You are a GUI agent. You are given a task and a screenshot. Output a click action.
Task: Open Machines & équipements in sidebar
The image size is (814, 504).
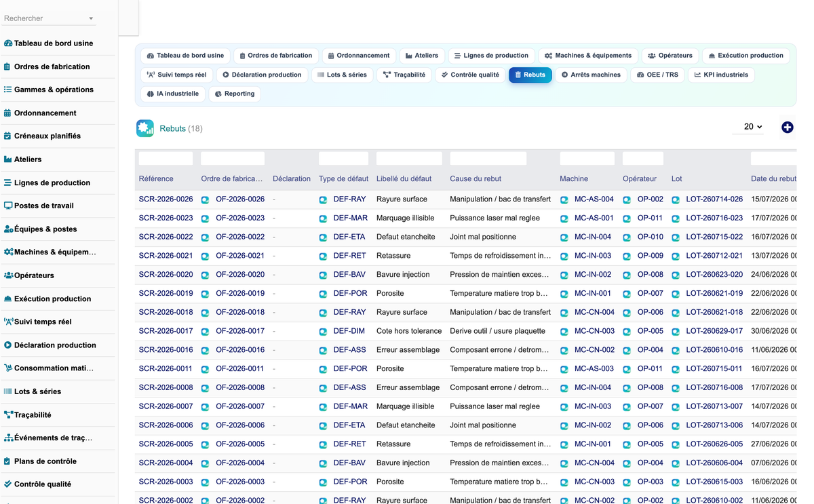tap(54, 252)
